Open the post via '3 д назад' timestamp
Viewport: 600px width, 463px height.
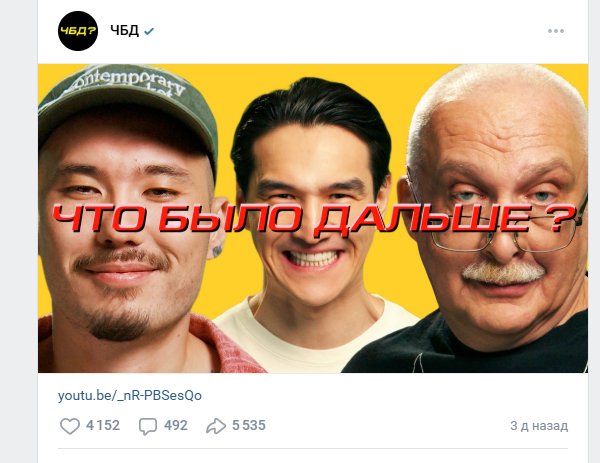point(539,426)
